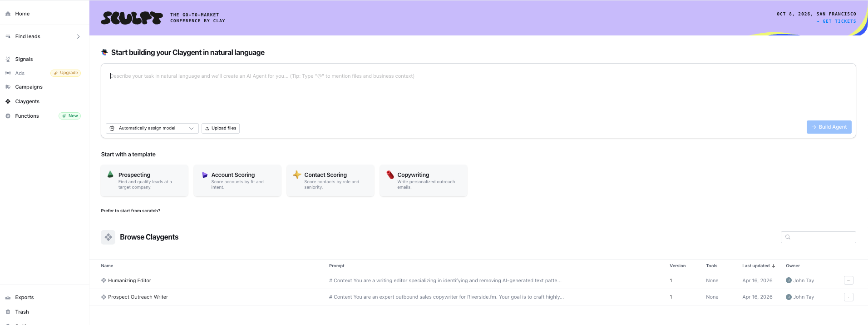868x325 pixels.
Task: Click the Humanizing Editor prompt text
Action: (445, 280)
